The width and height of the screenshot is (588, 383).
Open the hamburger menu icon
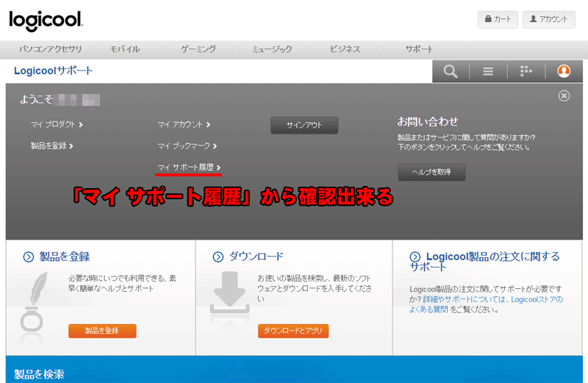tap(488, 71)
